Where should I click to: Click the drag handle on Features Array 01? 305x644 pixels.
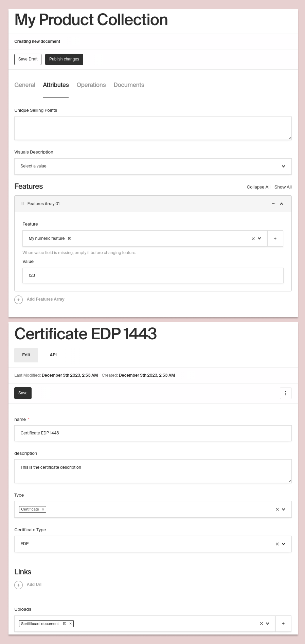[x=23, y=204]
